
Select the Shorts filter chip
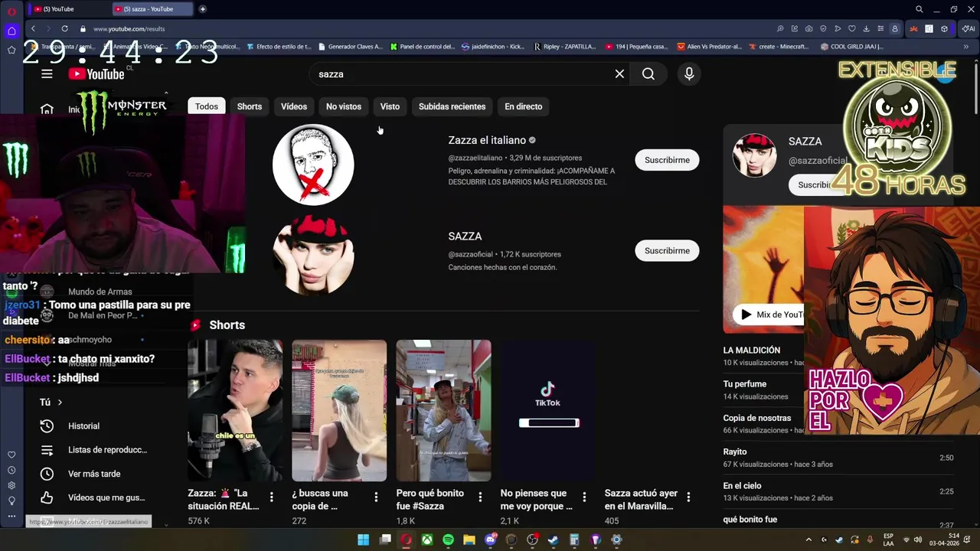pyautogui.click(x=250, y=106)
